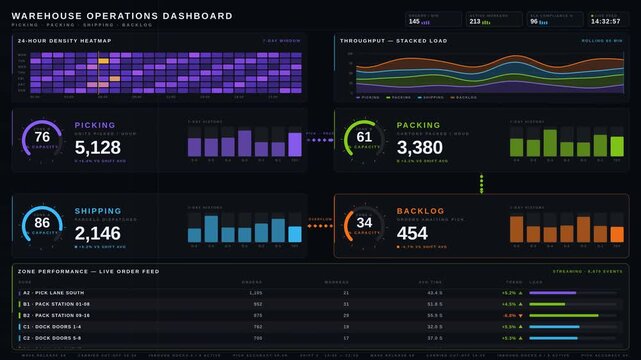Select the C1 · Dock Doors 1-4 row

tap(319, 327)
